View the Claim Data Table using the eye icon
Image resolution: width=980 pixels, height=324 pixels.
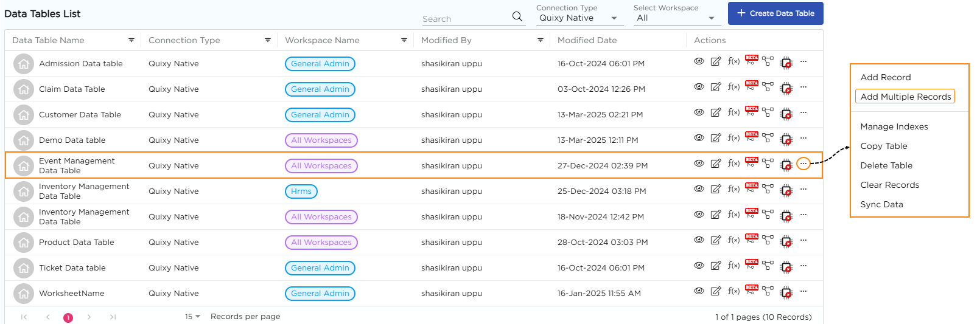click(x=699, y=87)
